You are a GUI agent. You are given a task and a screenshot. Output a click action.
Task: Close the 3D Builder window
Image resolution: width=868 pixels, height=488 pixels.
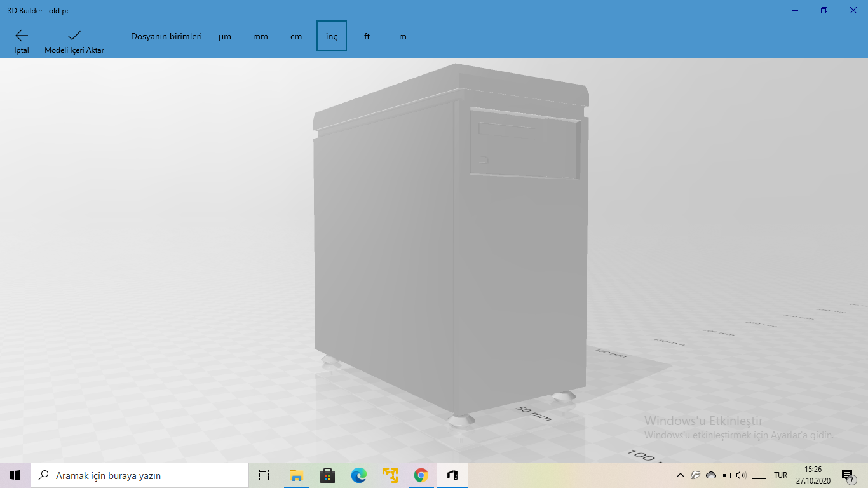(853, 10)
